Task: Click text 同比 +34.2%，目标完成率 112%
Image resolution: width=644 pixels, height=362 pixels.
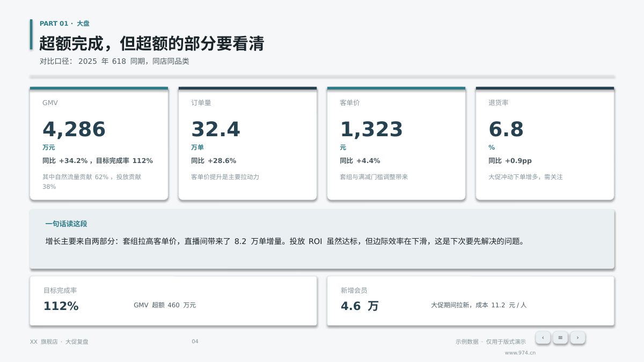Action: [98, 160]
